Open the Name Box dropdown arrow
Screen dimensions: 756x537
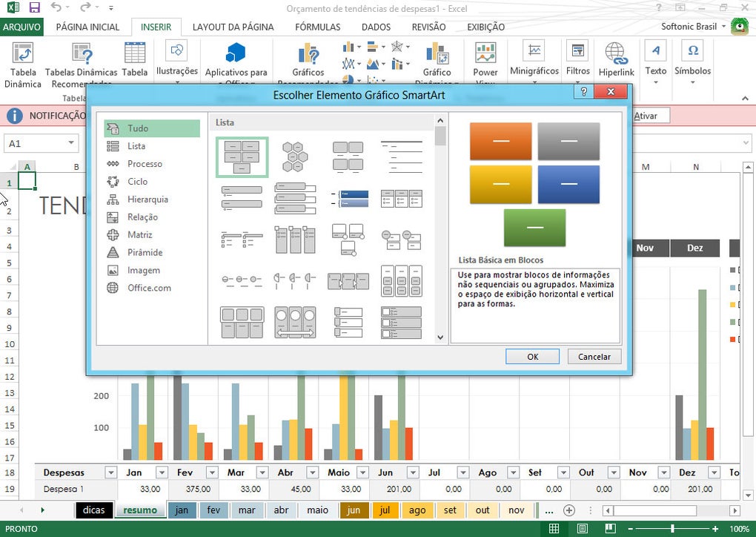click(x=71, y=143)
